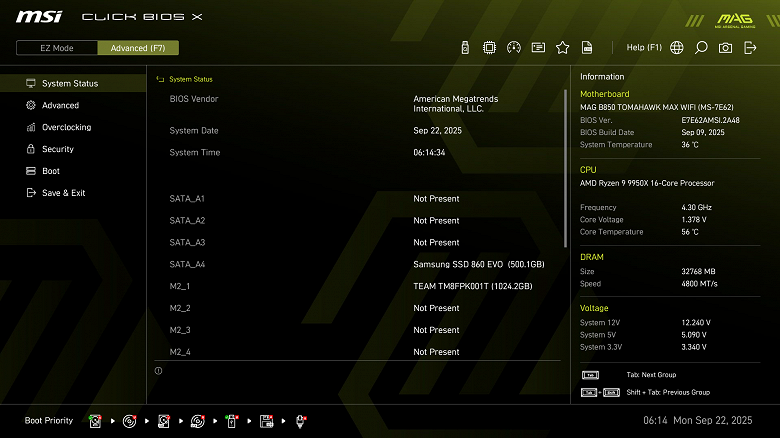Screen dimensions: 780x438
Task: Select the SATA_A3 row
Action: (x=358, y=242)
